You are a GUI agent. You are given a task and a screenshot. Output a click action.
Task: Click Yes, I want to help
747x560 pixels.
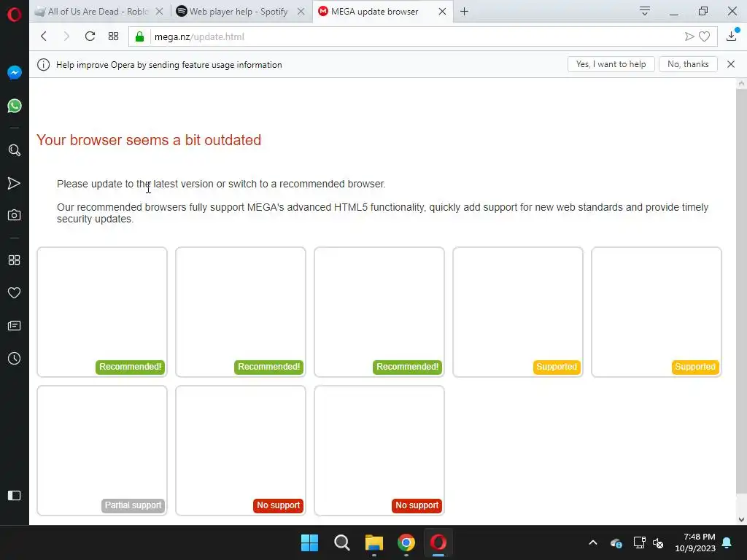[611, 64]
